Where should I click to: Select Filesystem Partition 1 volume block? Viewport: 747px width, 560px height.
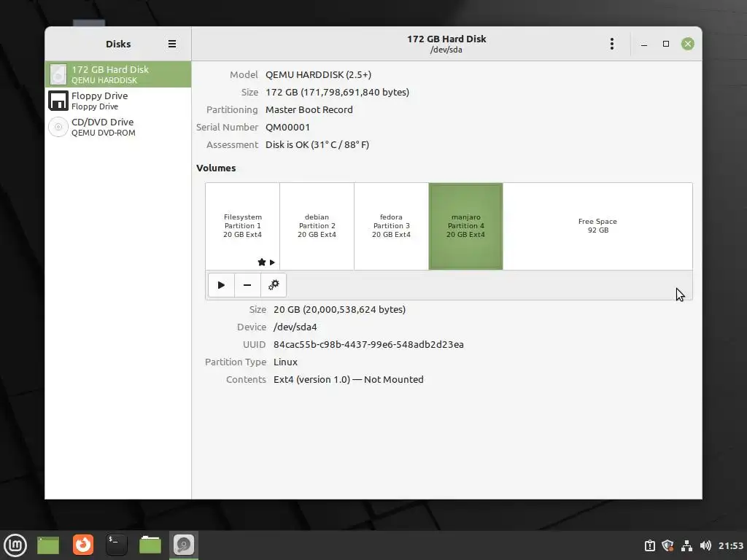242,226
